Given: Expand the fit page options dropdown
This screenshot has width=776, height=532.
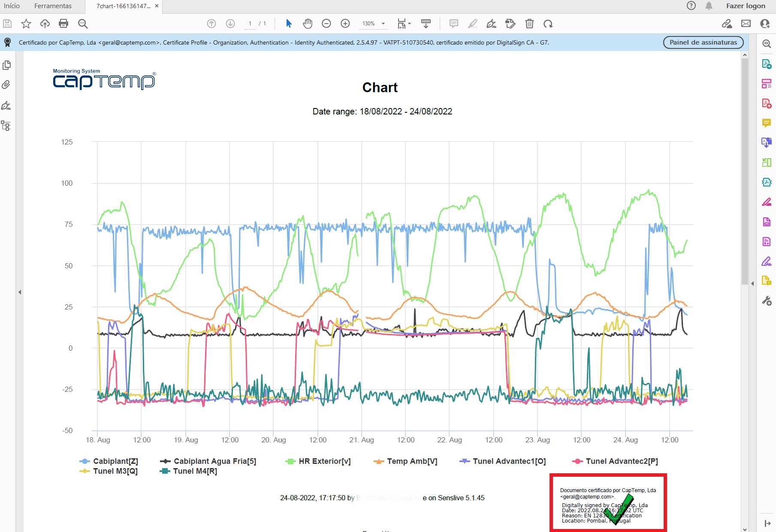Looking at the screenshot, I should click(x=409, y=24).
